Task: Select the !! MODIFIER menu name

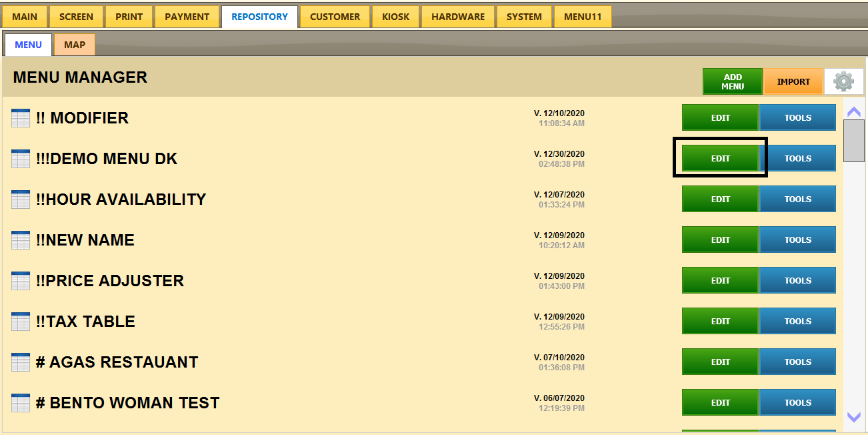Action: click(x=82, y=118)
